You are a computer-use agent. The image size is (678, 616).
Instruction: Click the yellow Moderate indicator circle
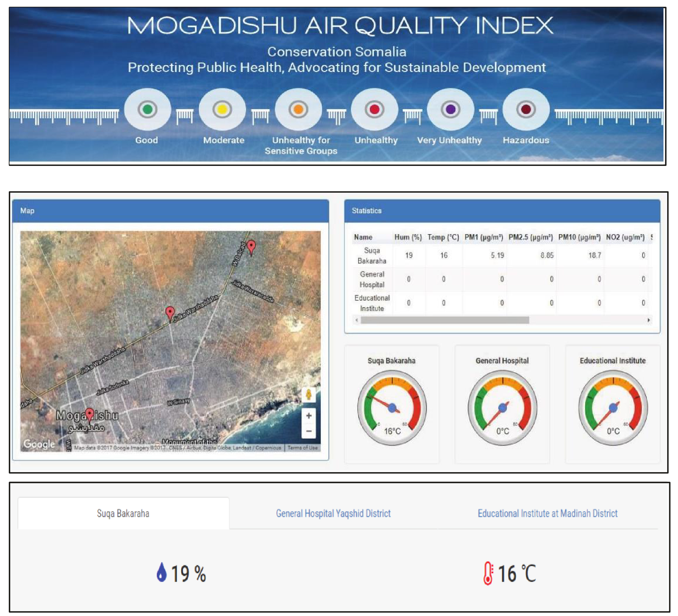[222, 109]
